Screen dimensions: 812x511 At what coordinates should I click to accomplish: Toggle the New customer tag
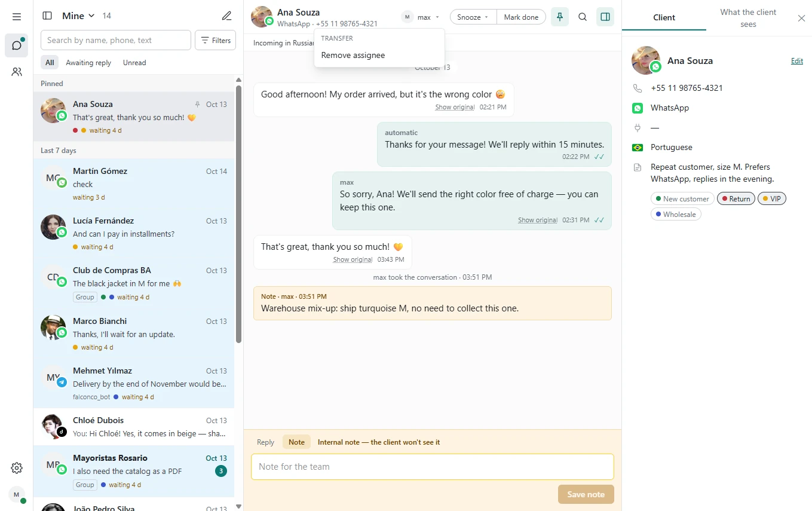coord(682,199)
